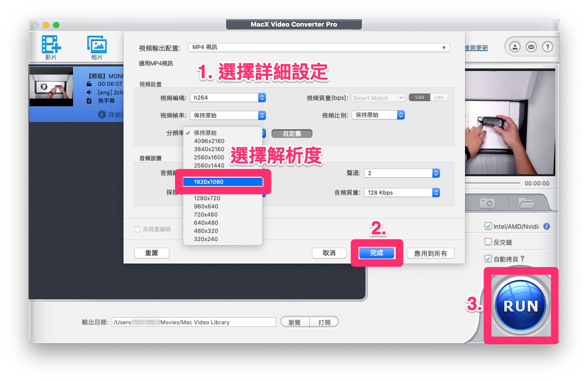The image size is (588, 381).
Task: Select 1920x1080 resolution
Action: 223,182
